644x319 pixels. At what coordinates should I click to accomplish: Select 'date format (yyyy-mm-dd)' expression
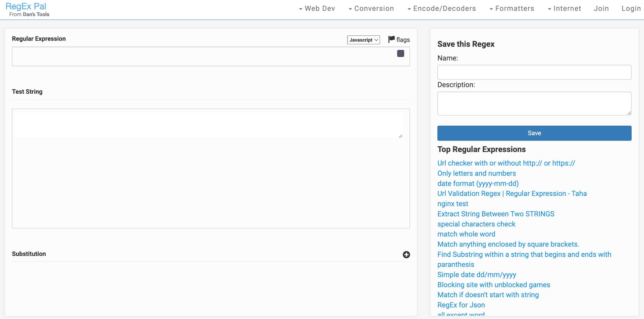click(x=478, y=183)
